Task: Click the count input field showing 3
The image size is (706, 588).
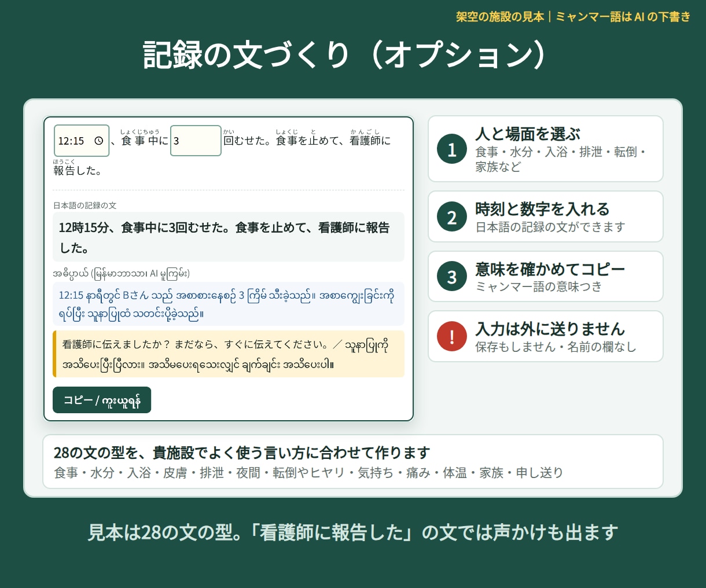Action: click(x=196, y=141)
